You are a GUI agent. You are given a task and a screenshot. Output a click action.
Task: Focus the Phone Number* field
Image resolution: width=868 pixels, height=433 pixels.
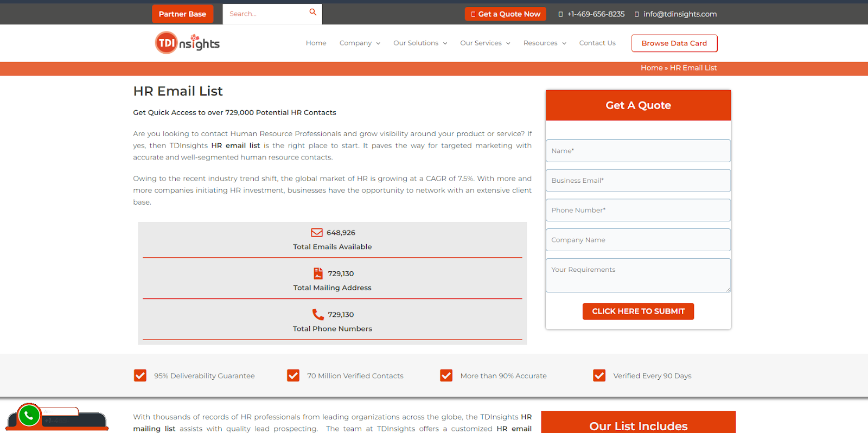[638, 210]
